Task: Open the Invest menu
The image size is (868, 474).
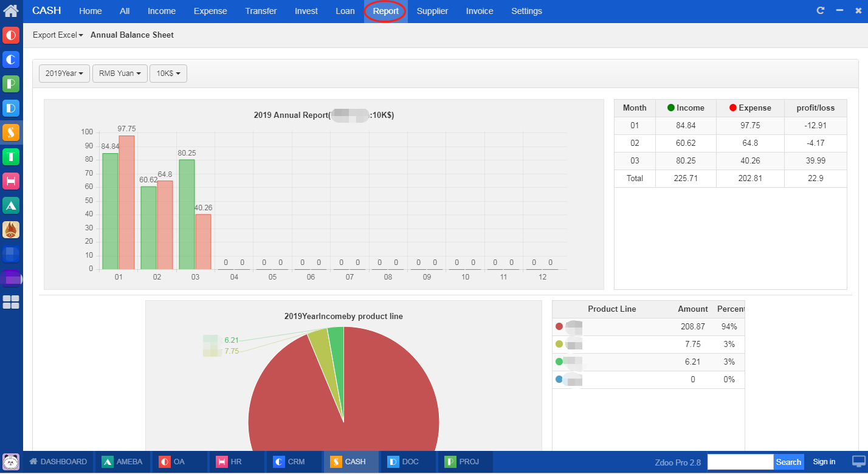Action: 306,11
